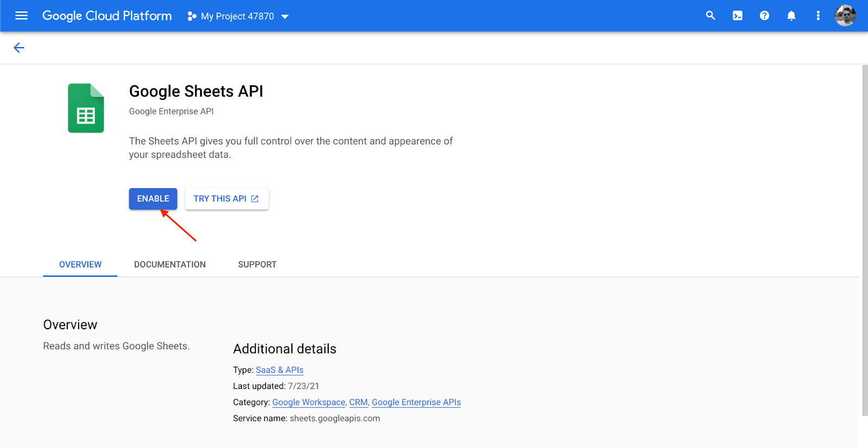This screenshot has height=448, width=868.
Task: Select the Google Sheets API title
Action: (196, 91)
